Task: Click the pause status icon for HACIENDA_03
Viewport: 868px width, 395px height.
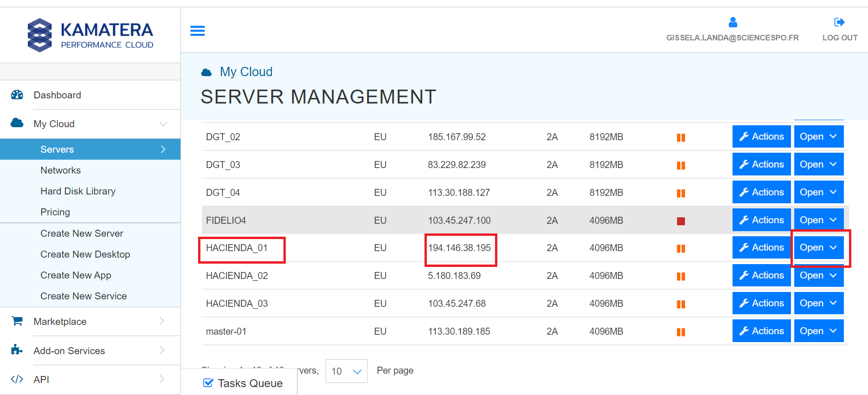Action: coord(681,304)
